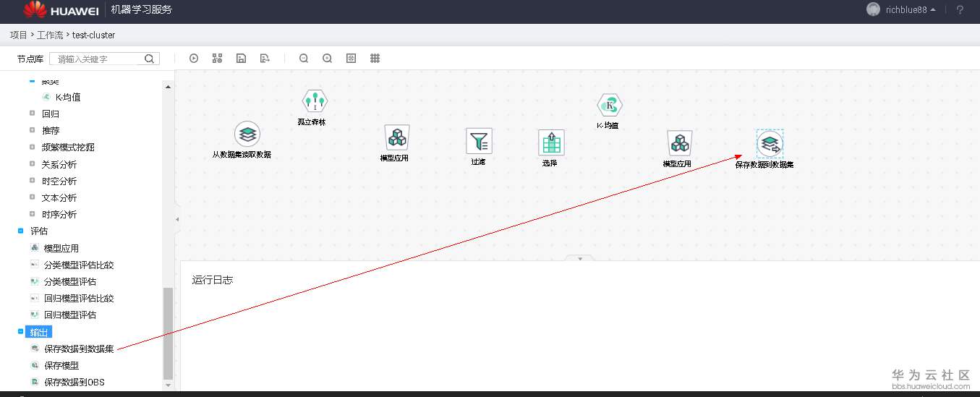Expand the 推荐 category
The image size is (980, 397).
point(32,130)
